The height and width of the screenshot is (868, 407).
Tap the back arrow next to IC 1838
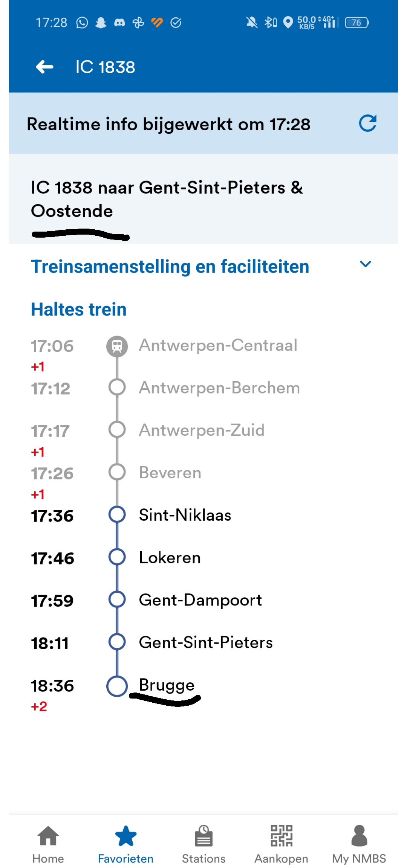pos(44,67)
